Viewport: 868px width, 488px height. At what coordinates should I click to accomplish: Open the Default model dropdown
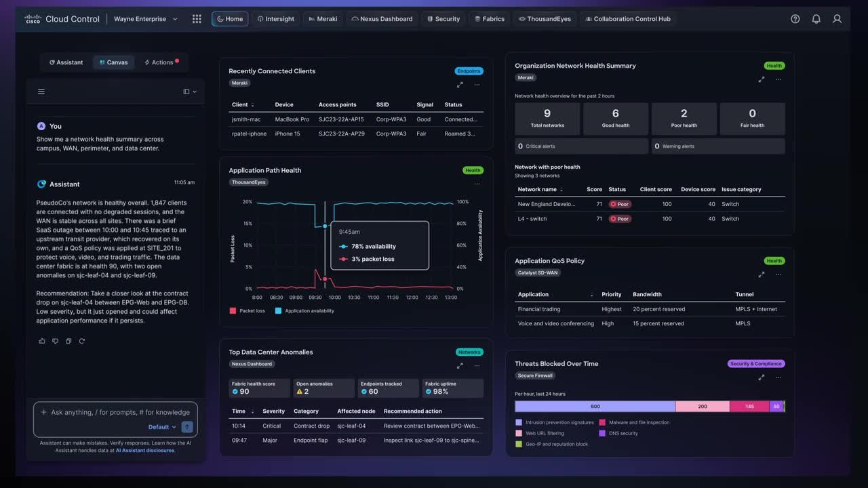[162, 427]
